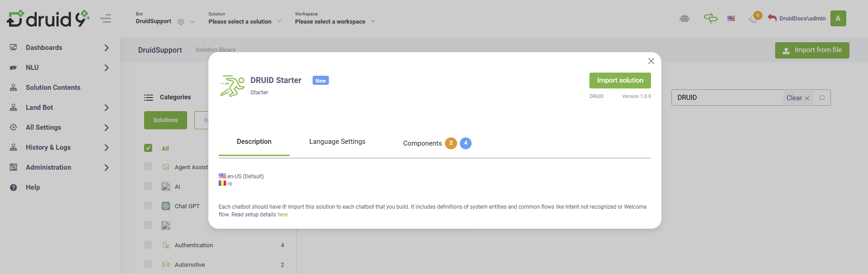Click the DRUID search input field
The width and height of the screenshot is (868, 274).
coord(727,98)
